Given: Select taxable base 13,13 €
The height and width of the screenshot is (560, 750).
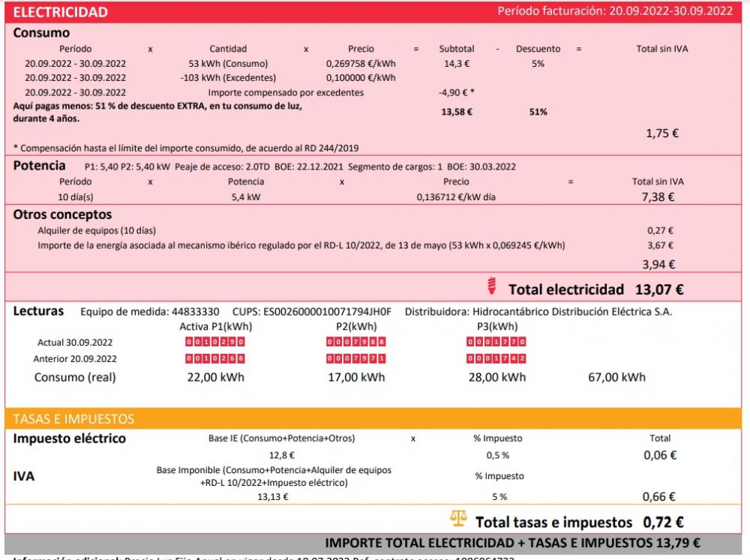Looking at the screenshot, I should [x=273, y=497].
